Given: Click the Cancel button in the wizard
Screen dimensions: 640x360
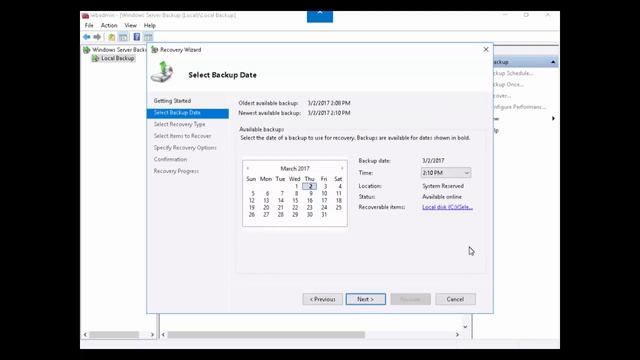Looking at the screenshot, I should [x=455, y=299].
